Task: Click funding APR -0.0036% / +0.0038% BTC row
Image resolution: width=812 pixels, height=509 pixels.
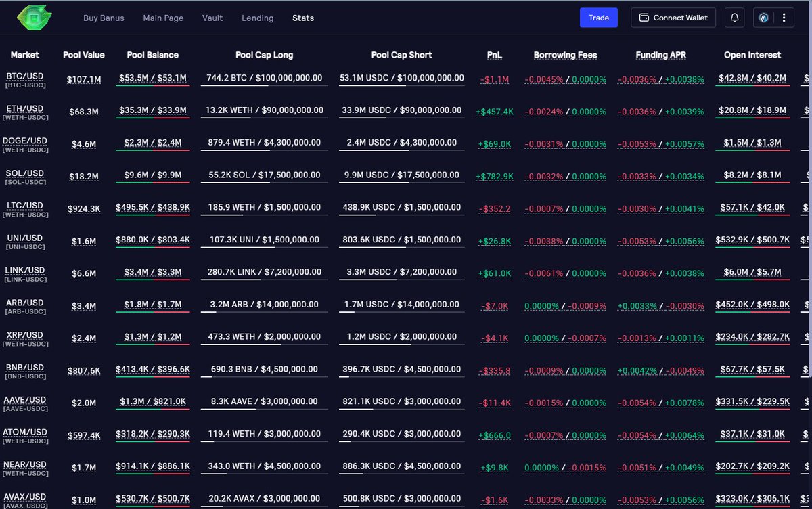Action: click(660, 80)
